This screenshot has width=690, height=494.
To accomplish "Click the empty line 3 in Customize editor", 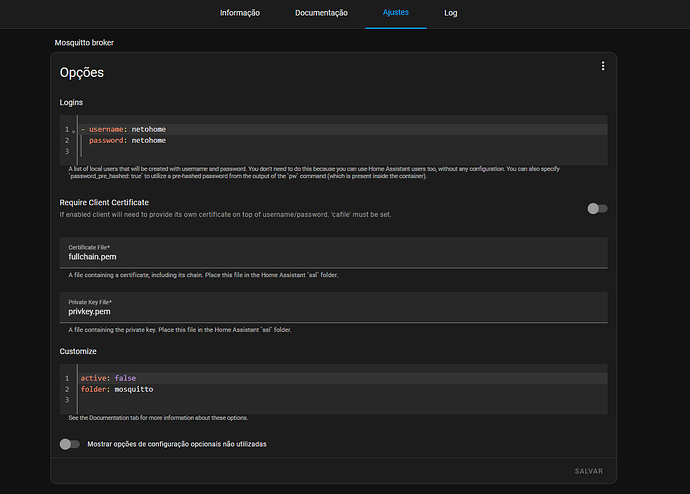I will pyautogui.click(x=343, y=400).
